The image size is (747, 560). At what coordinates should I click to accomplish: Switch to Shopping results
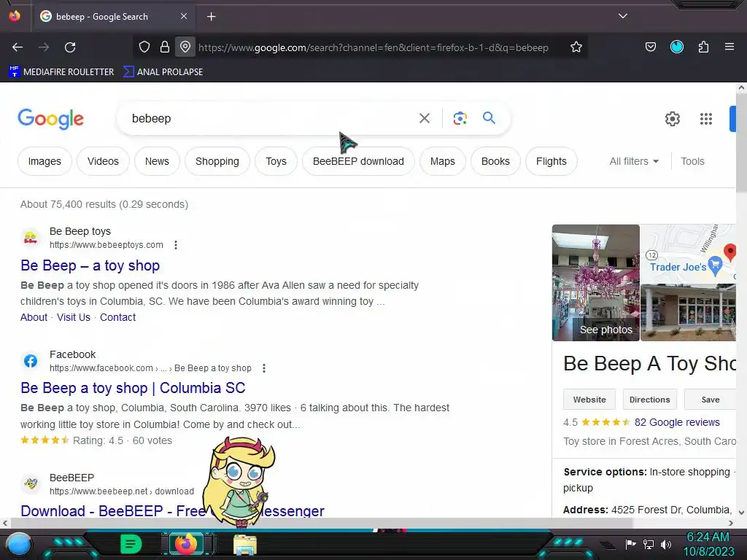(217, 161)
